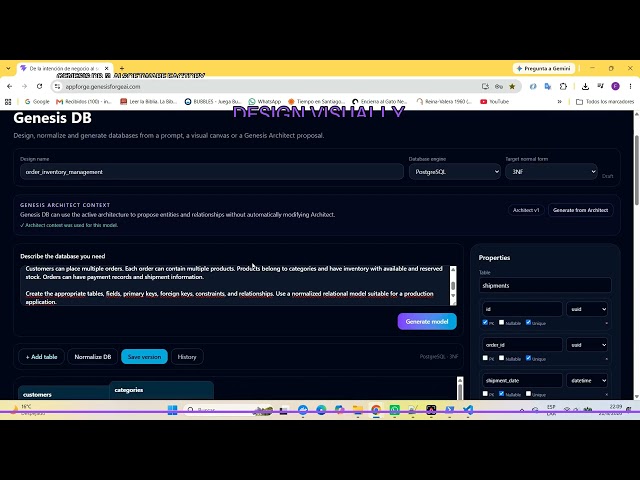Edit the id column name field

click(x=522, y=309)
